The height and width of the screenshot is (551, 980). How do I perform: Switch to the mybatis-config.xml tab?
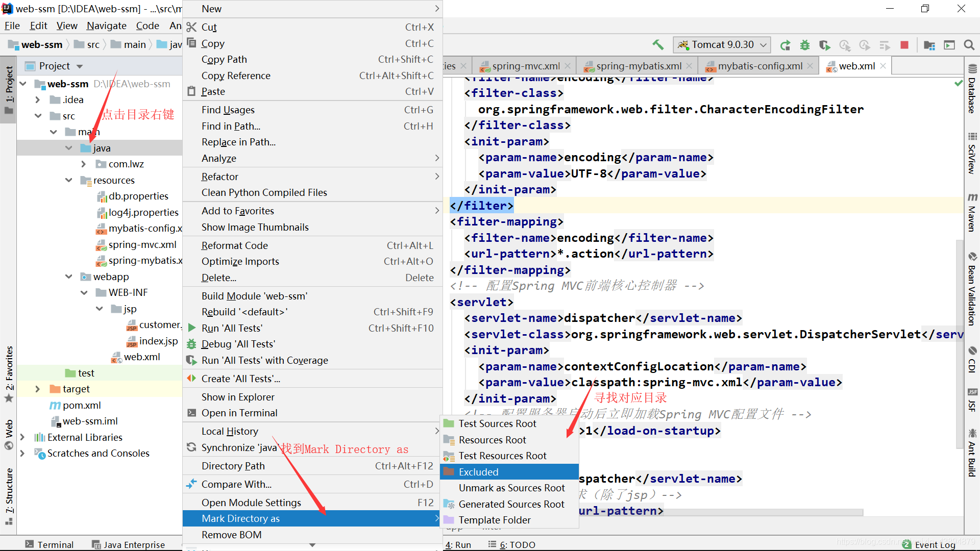[759, 66]
